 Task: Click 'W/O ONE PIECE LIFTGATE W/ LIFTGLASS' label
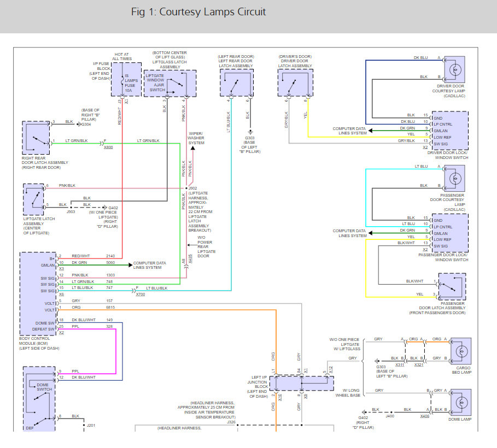point(344,344)
